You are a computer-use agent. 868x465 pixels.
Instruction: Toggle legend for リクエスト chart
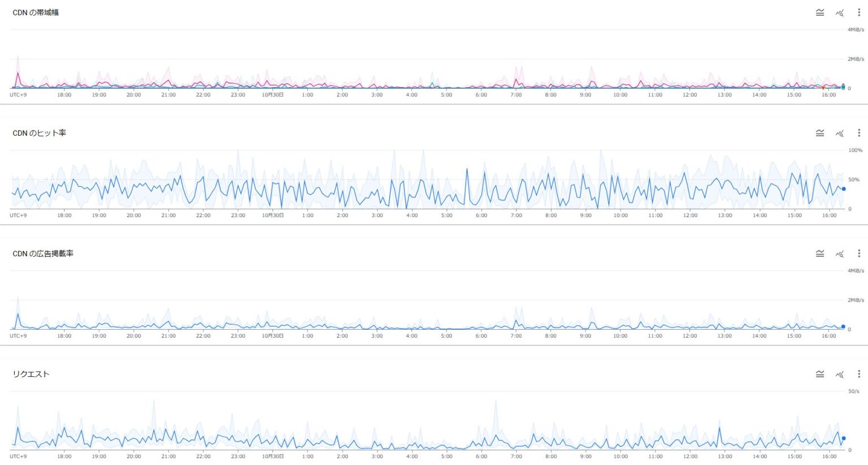tap(820, 374)
